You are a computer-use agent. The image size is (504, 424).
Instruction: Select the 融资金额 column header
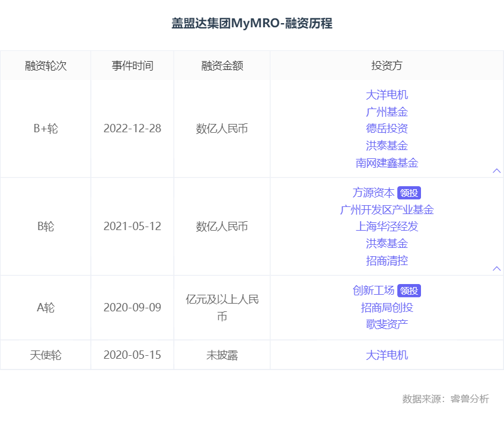(x=222, y=66)
